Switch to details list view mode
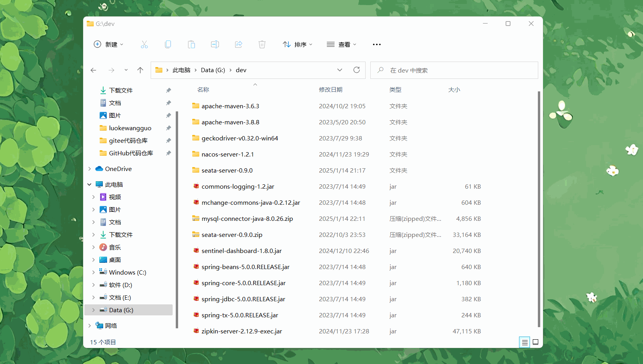643x364 pixels. [525, 342]
